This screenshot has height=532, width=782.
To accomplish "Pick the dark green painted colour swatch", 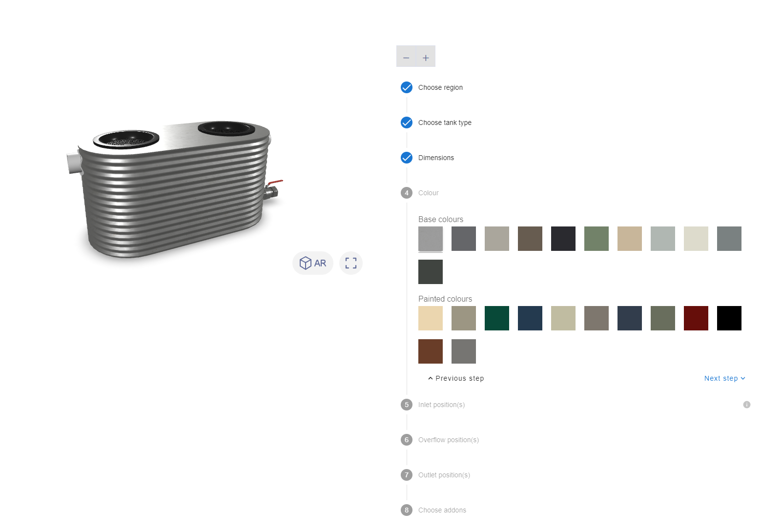I will pos(497,318).
